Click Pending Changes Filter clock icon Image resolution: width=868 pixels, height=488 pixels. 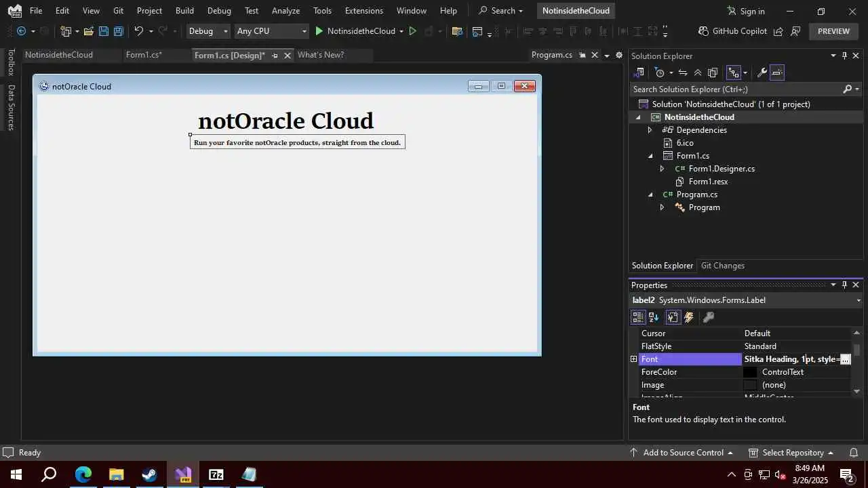(x=659, y=73)
